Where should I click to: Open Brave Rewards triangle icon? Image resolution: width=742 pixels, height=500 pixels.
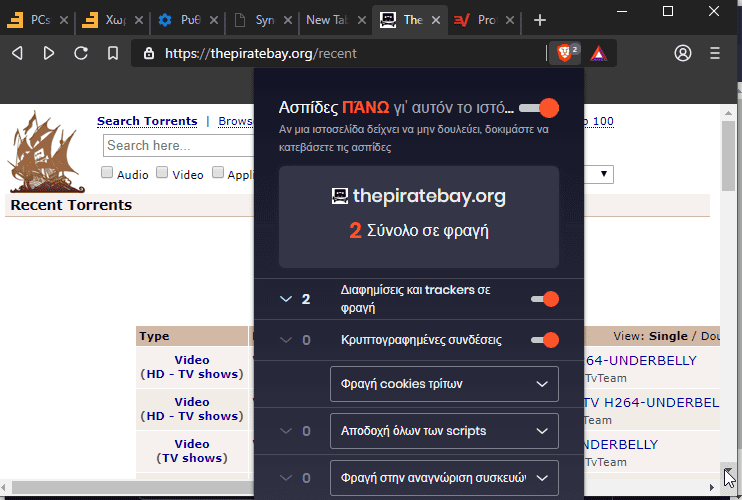(599, 53)
